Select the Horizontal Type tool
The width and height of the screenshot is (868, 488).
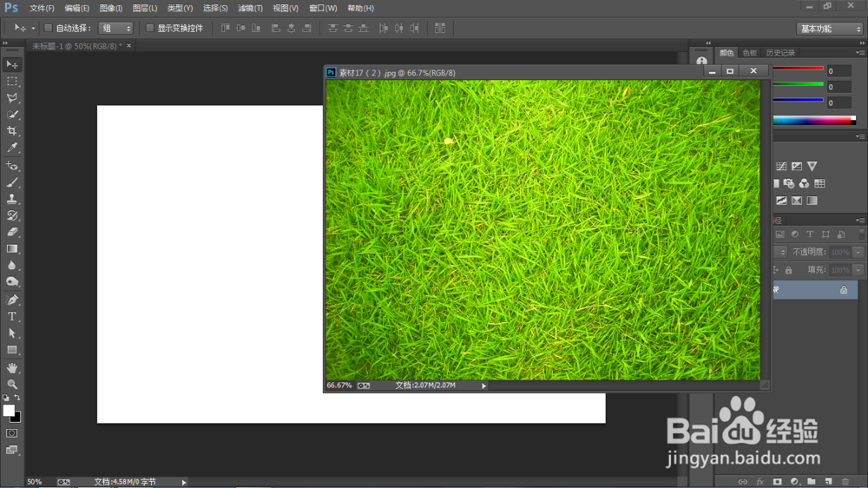(11, 316)
